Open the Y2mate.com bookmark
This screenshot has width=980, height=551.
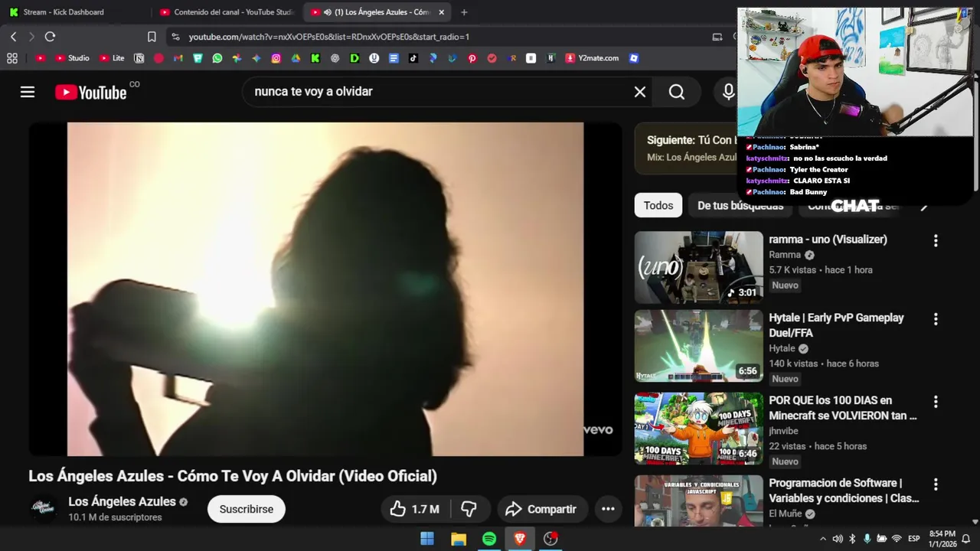(592, 58)
